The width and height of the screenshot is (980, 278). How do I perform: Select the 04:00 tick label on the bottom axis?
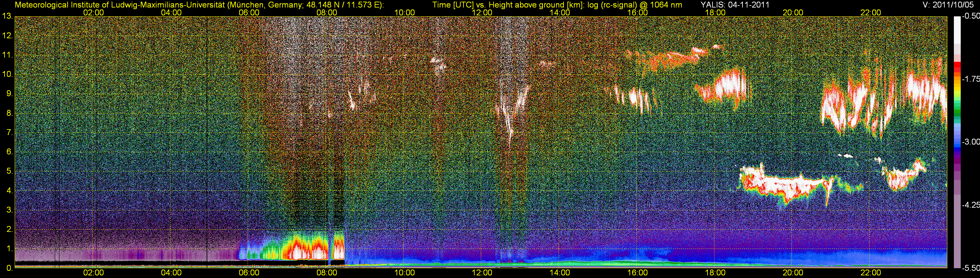pyautogui.click(x=171, y=273)
